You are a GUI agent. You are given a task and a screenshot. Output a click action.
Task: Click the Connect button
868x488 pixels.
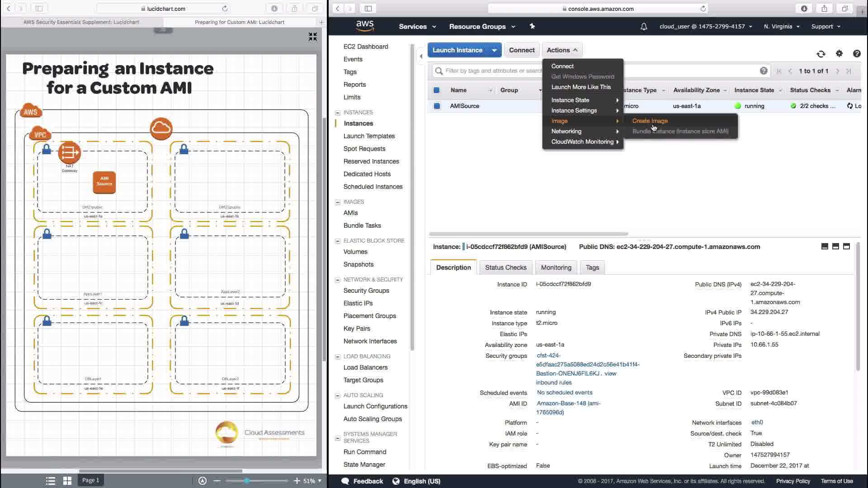[x=521, y=50]
